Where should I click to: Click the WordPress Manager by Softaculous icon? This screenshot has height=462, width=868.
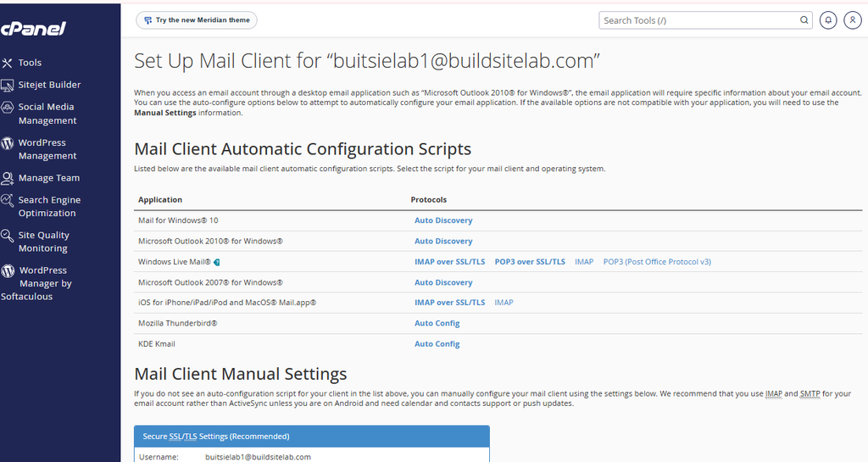click(x=8, y=270)
